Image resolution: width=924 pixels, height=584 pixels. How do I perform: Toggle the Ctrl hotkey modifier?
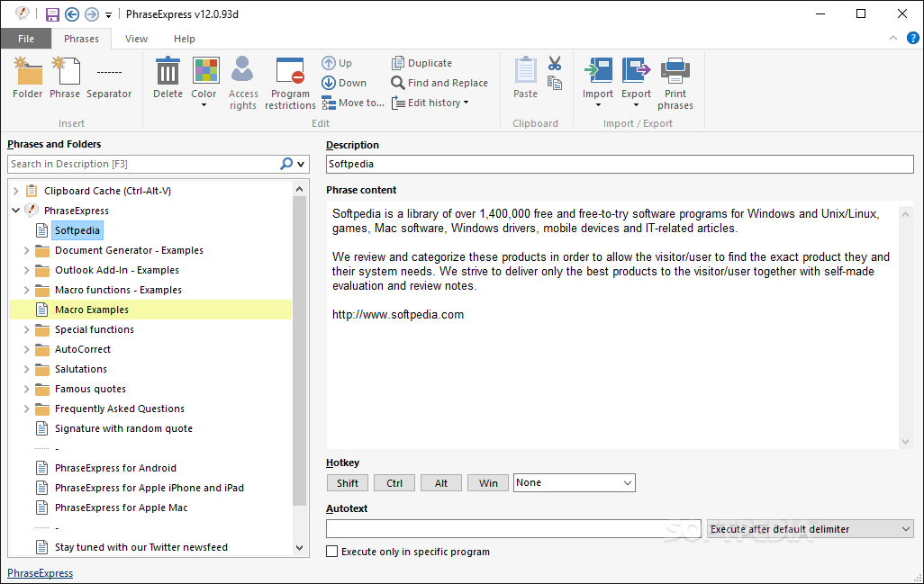click(394, 482)
